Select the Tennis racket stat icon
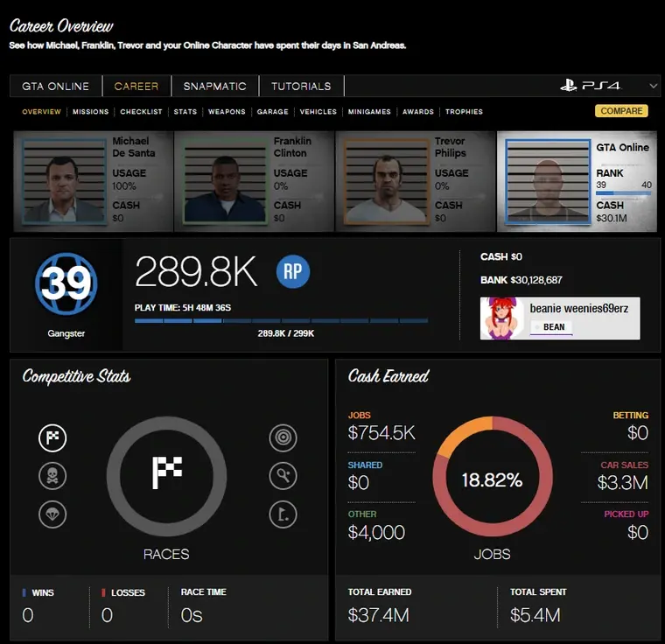 [x=283, y=476]
